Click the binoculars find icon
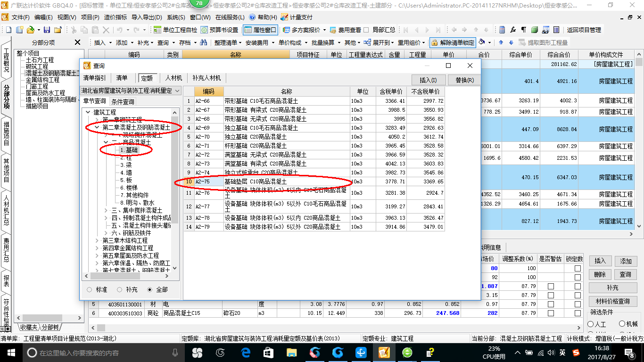Viewport: 644px width, 362px height. coord(203,42)
